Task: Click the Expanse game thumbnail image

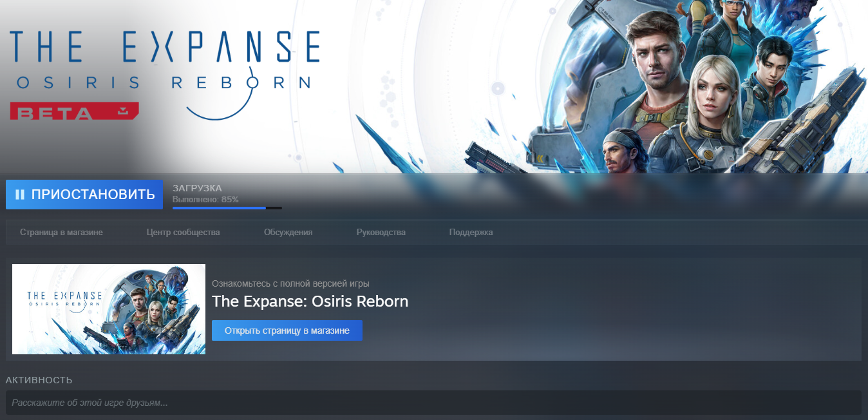Action: point(109,309)
